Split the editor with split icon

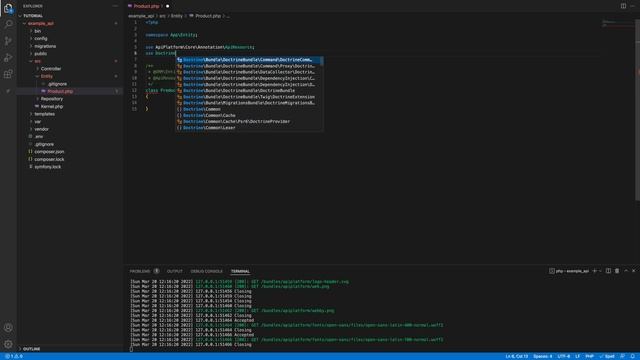pyautogui.click(x=623, y=6)
